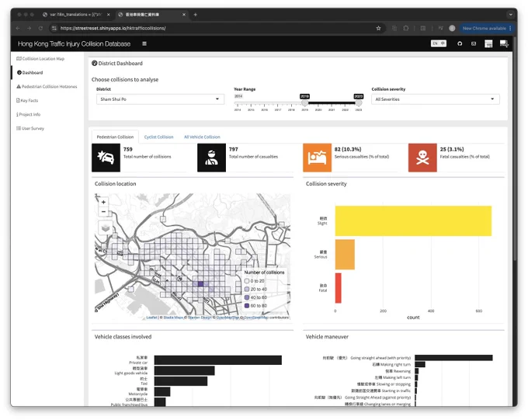Close the second browser tab
528x420 pixels.
click(x=184, y=15)
